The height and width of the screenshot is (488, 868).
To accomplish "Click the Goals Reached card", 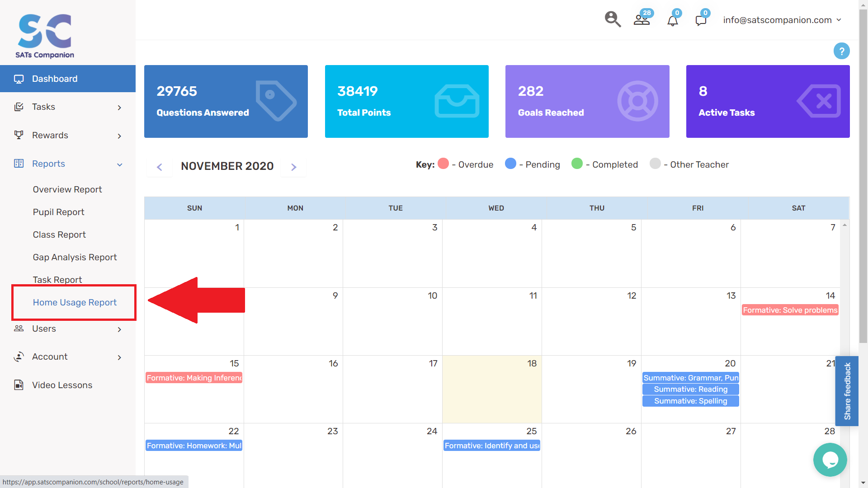I will (587, 101).
